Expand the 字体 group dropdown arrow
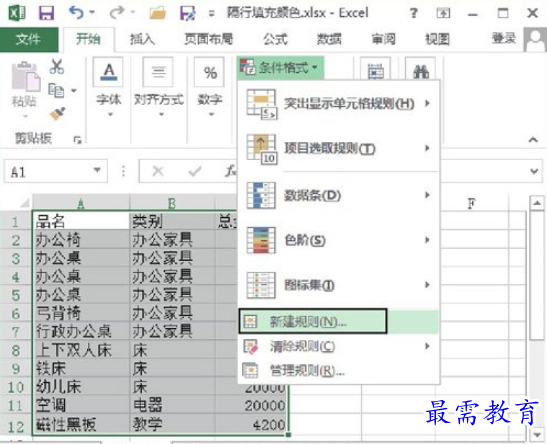 110,114
